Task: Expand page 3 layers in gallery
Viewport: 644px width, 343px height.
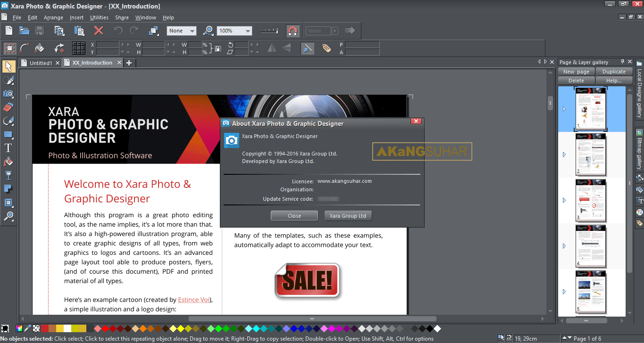Action: tap(564, 200)
